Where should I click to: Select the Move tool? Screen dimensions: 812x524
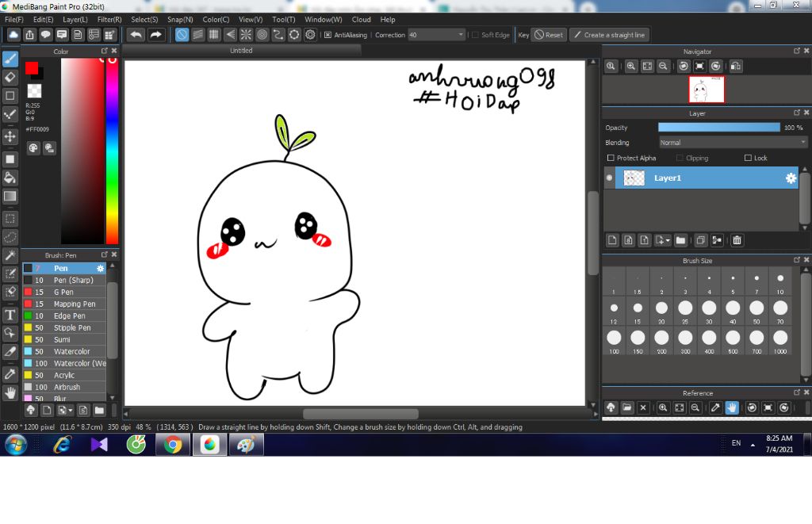[x=10, y=136]
